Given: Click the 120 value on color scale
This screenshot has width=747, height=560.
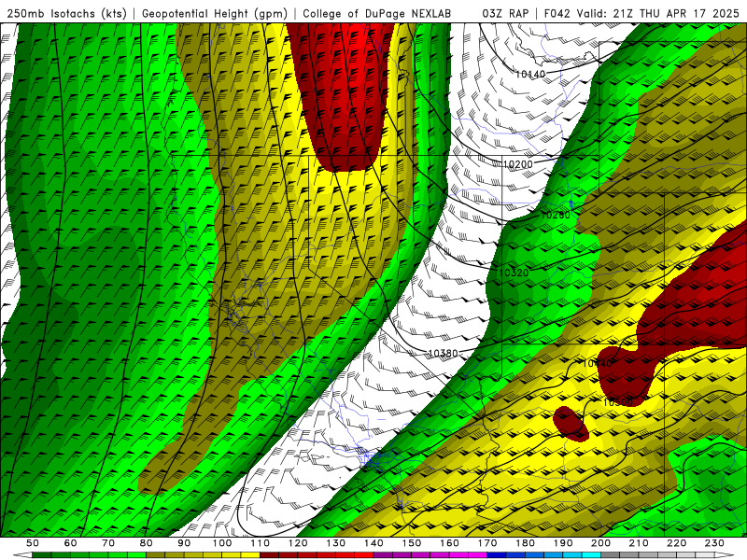Looking at the screenshot, I should 298,543.
